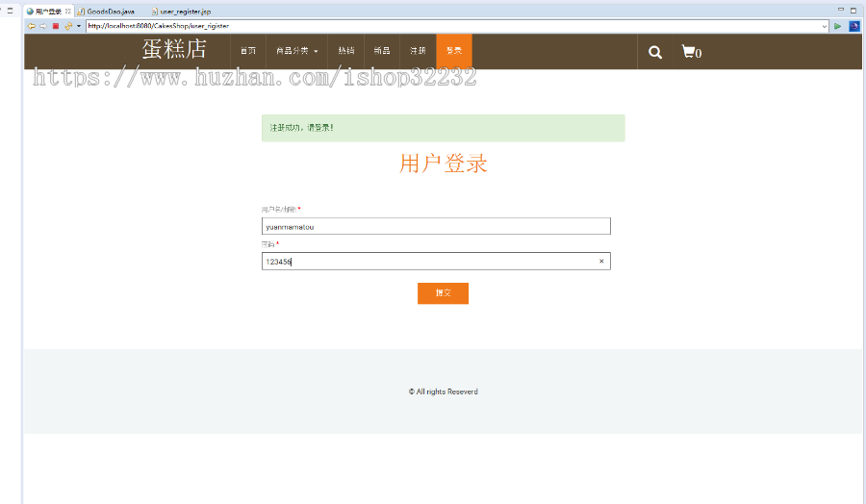Click the search magnifier icon
The width and height of the screenshot is (866, 504).
point(655,53)
